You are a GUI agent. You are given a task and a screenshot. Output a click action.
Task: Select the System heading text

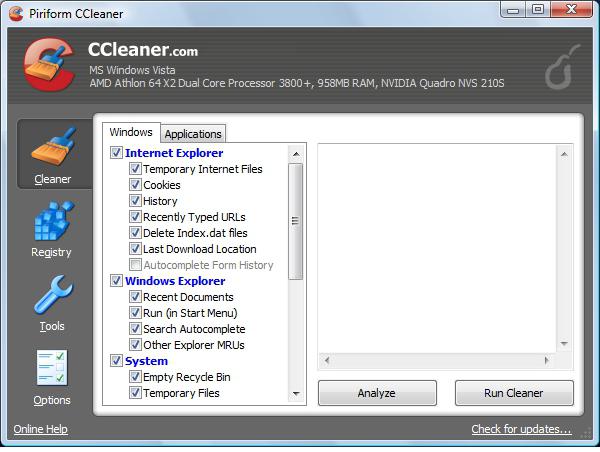146,361
